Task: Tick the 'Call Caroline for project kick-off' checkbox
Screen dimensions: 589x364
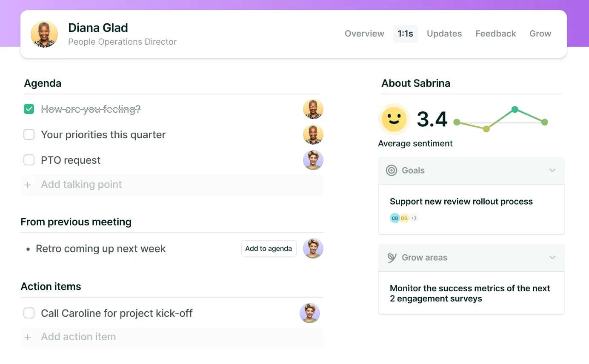Action: (x=29, y=313)
